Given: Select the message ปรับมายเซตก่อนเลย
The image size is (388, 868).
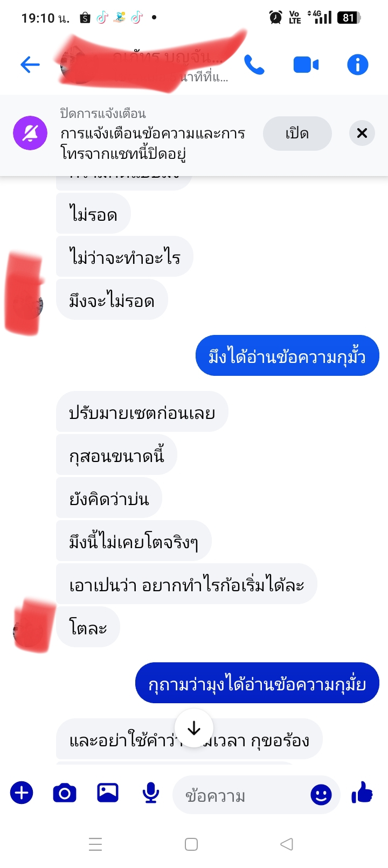Looking at the screenshot, I should [142, 412].
